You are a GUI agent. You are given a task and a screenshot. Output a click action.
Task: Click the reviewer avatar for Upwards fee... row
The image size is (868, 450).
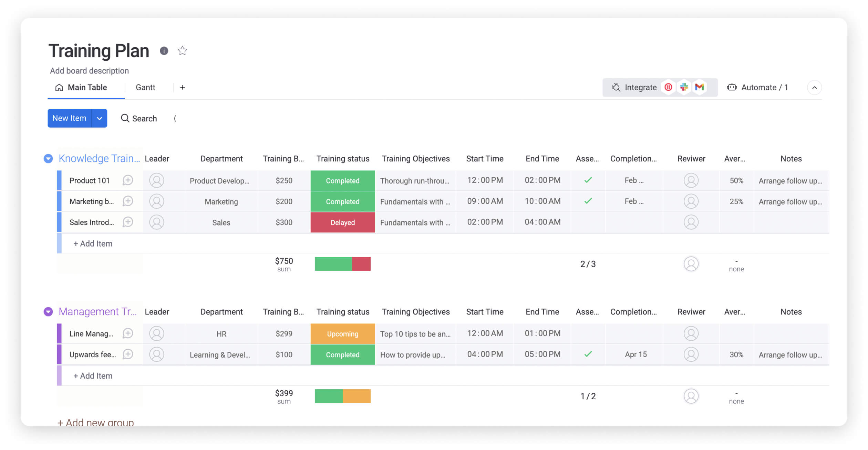tap(690, 354)
